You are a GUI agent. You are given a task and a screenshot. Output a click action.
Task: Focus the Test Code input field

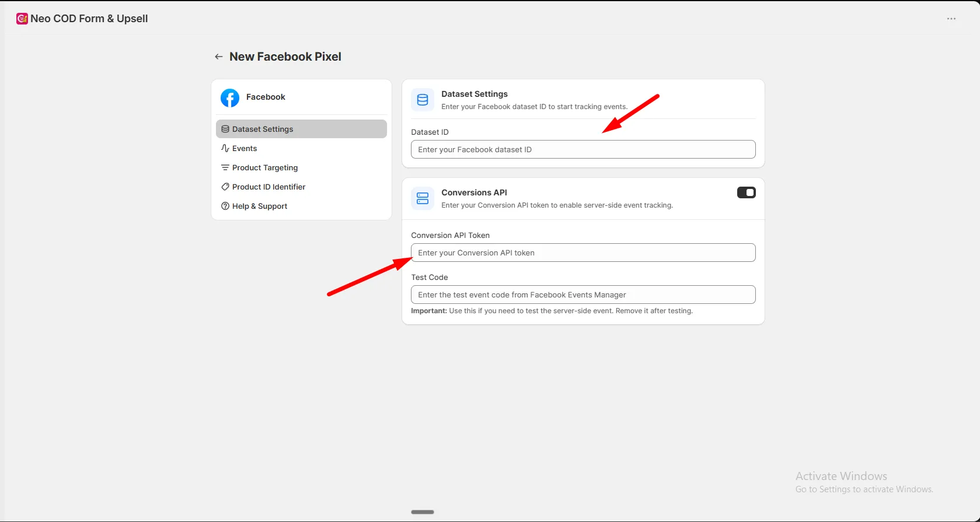point(583,295)
